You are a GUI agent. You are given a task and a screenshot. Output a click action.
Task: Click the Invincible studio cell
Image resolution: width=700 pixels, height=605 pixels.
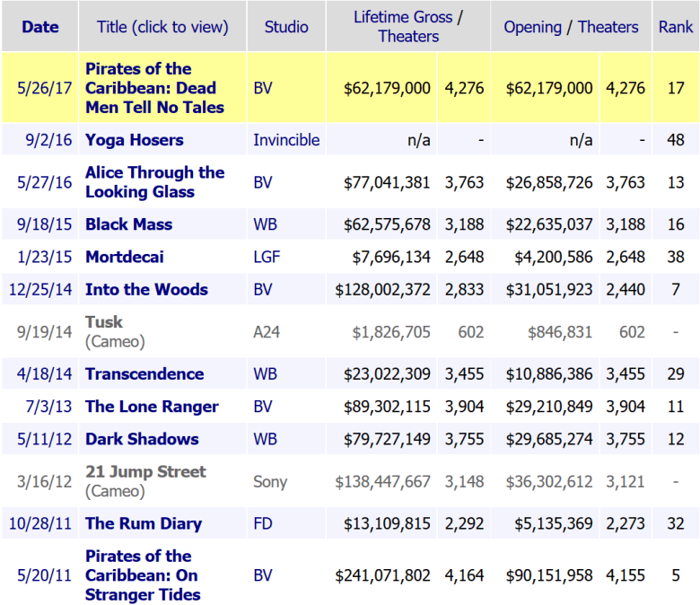tap(286, 140)
